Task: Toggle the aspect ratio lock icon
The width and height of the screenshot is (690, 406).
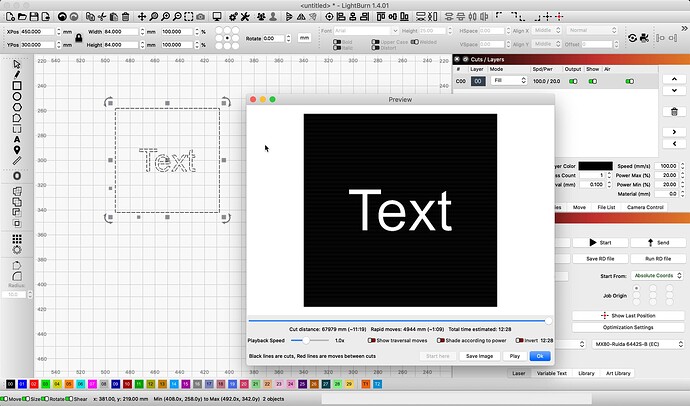Action: [x=79, y=38]
